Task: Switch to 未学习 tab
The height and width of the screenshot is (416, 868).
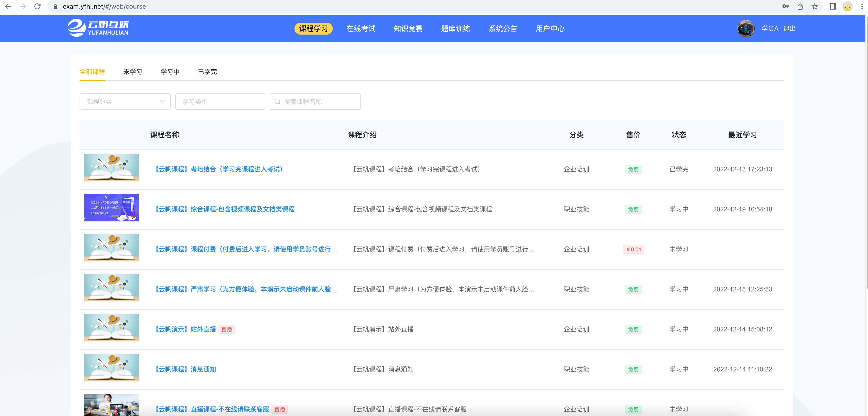Action: (x=132, y=72)
